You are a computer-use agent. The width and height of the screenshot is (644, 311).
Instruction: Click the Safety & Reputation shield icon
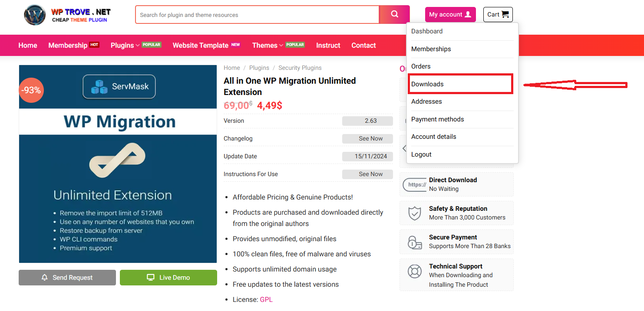pos(414,213)
